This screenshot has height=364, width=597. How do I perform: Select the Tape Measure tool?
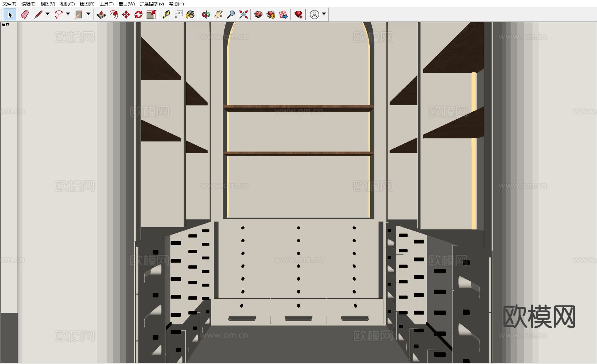click(x=166, y=15)
